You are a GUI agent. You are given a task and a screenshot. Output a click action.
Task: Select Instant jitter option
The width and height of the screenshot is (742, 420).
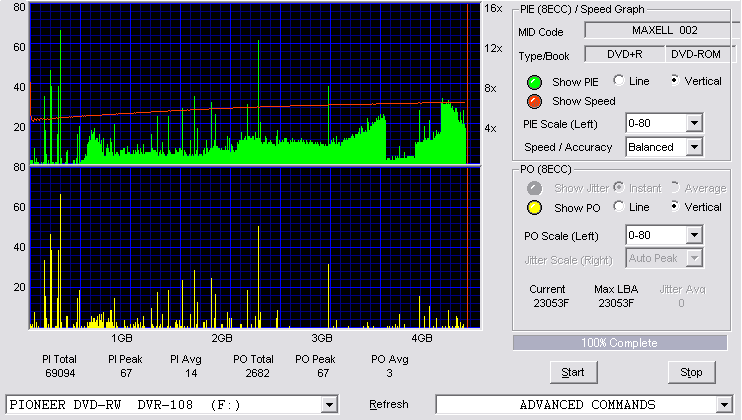pyautogui.click(x=618, y=187)
